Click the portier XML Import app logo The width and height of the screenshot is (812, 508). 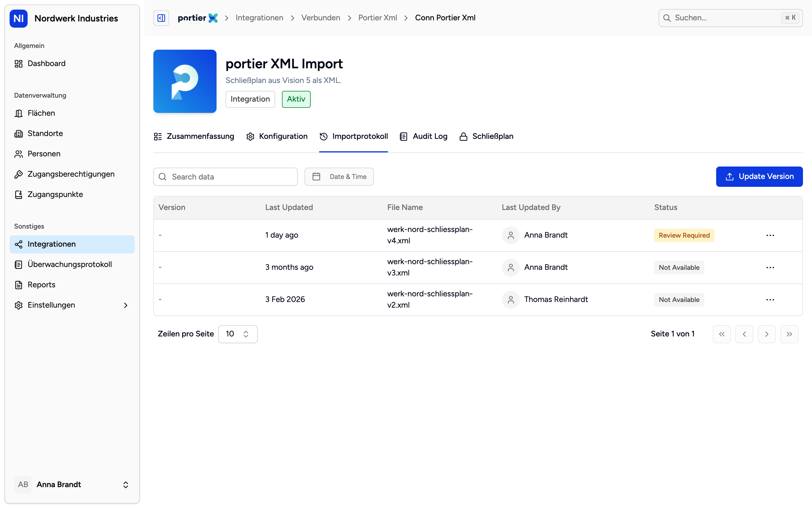[185, 81]
